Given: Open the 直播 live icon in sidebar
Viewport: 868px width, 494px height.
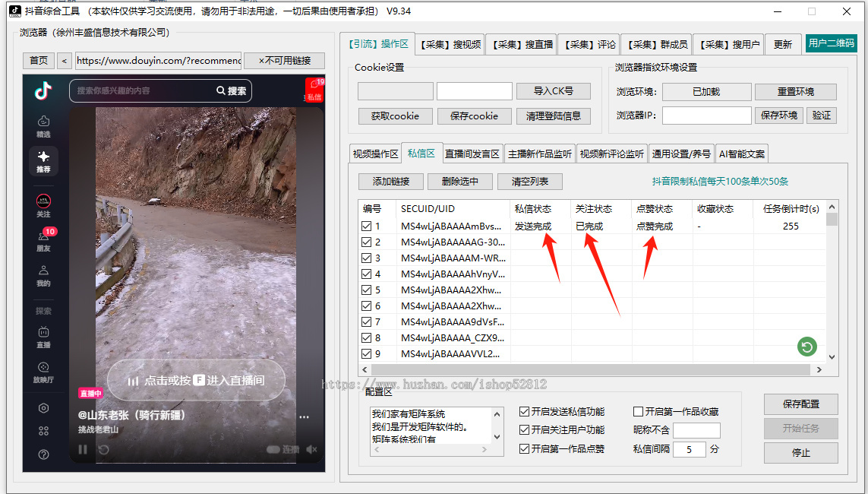Looking at the screenshot, I should (x=43, y=337).
